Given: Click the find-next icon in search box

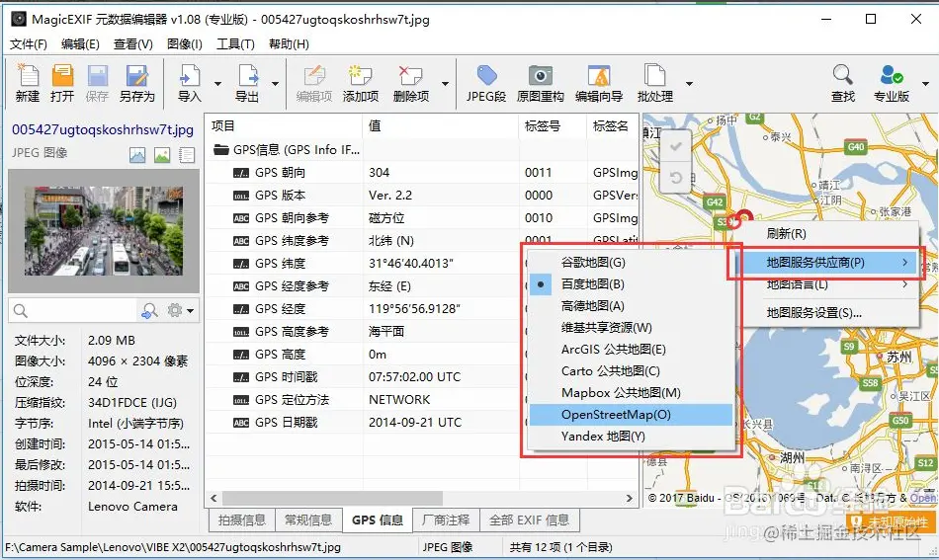Looking at the screenshot, I should pos(149,310).
